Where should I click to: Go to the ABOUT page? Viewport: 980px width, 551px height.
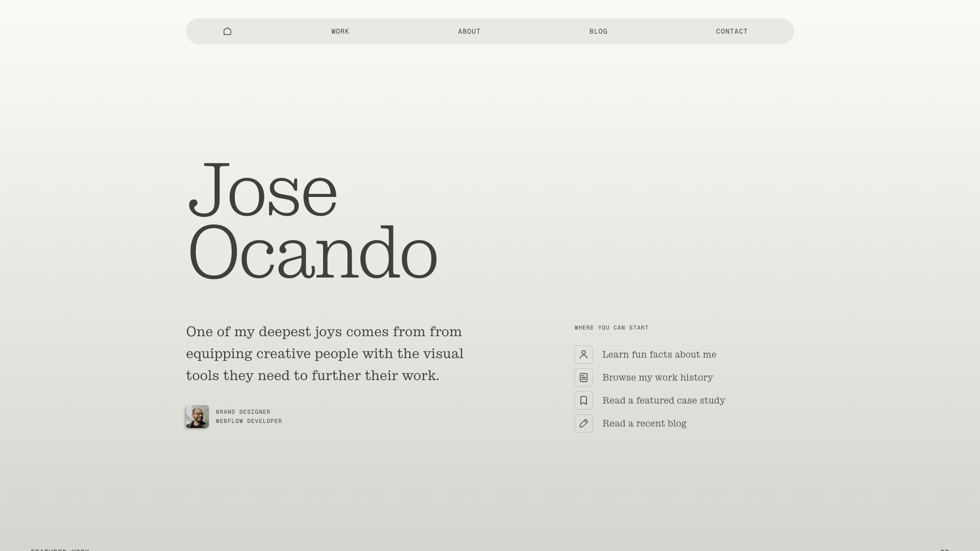click(469, 32)
